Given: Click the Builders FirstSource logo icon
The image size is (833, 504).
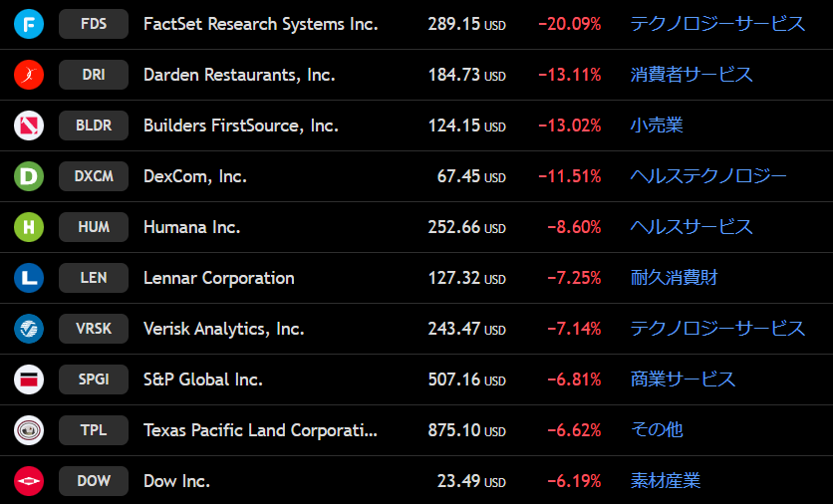Looking at the screenshot, I should click(x=29, y=126).
